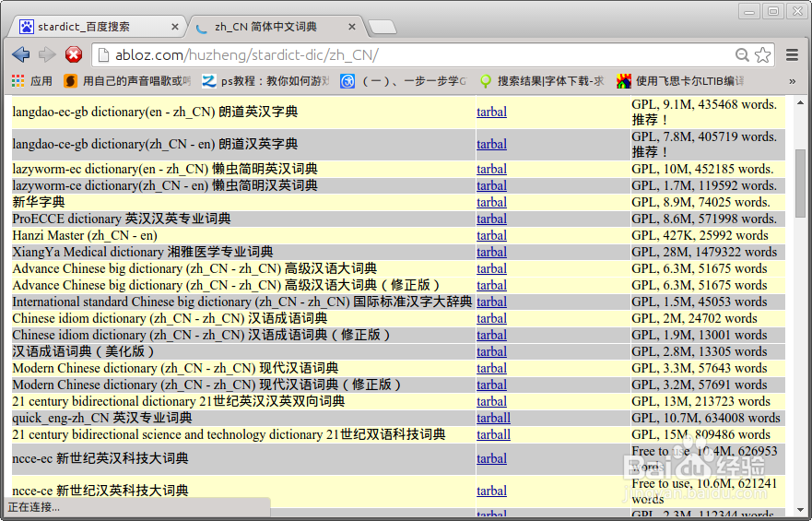Select text 'GPL, 1.5M, 45053 words'
The height and width of the screenshot is (521, 812).
700,302
